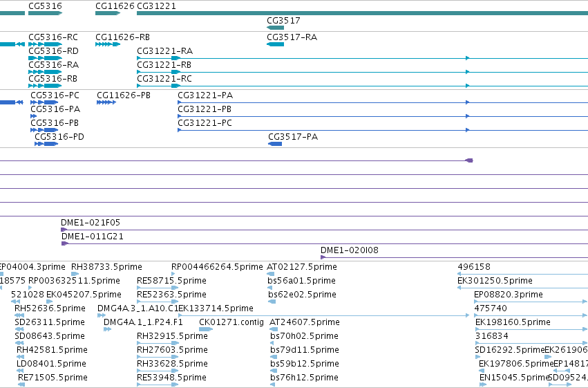Select EST RP003632511.5prime
This screenshot has width=588, height=388.
(x=74, y=281)
